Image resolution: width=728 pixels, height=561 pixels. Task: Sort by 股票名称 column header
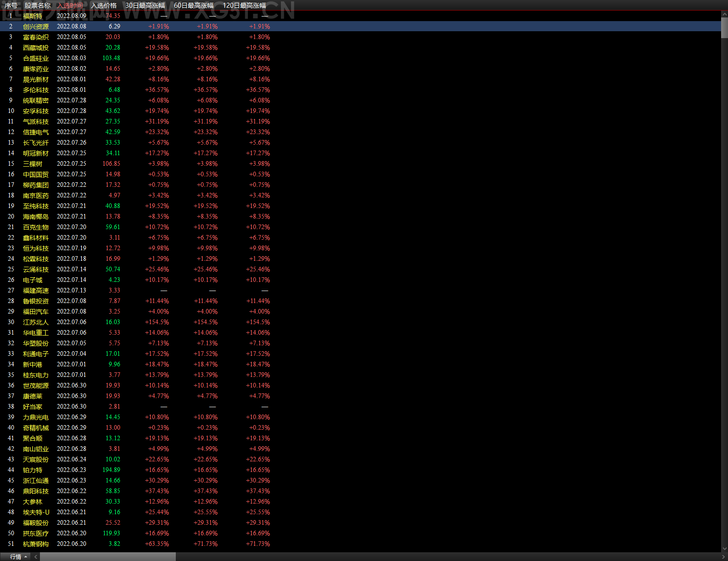click(38, 6)
